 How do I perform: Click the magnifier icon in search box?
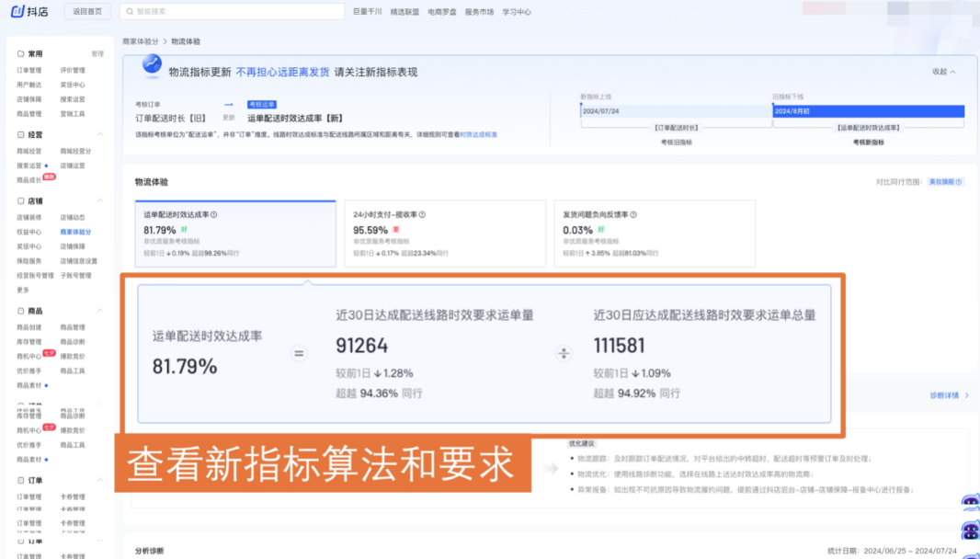pos(130,11)
